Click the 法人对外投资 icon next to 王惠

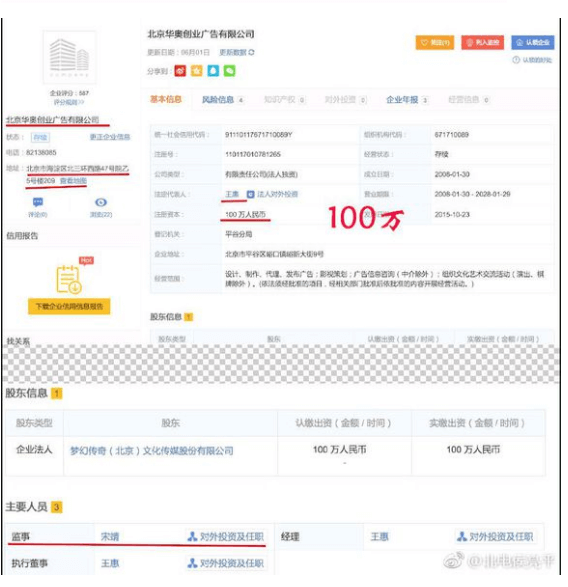pyautogui.click(x=250, y=194)
